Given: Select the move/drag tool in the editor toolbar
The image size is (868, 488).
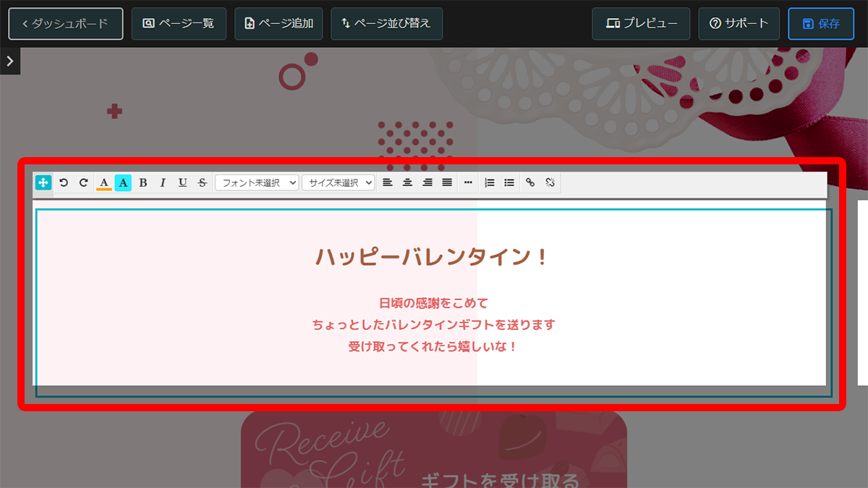Looking at the screenshot, I should click(43, 182).
